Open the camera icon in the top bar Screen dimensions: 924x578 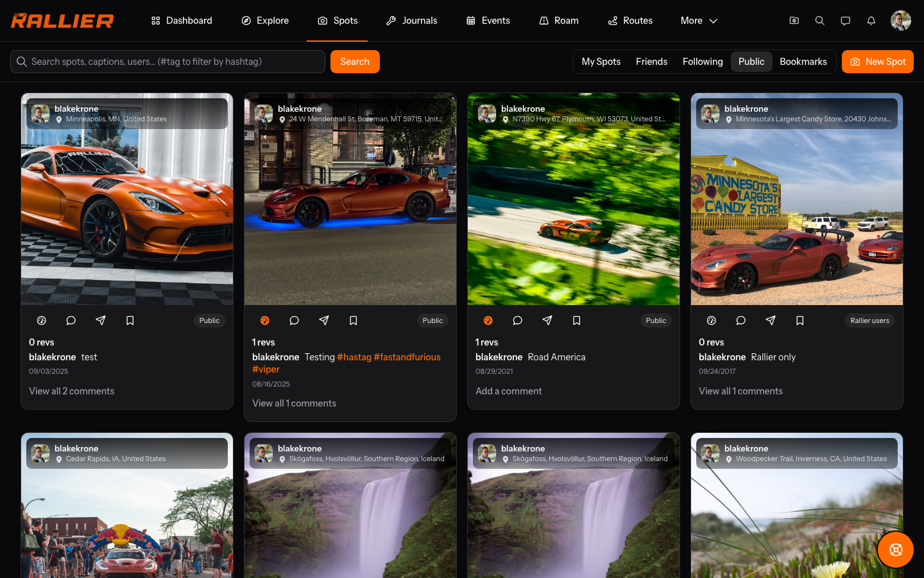click(794, 21)
